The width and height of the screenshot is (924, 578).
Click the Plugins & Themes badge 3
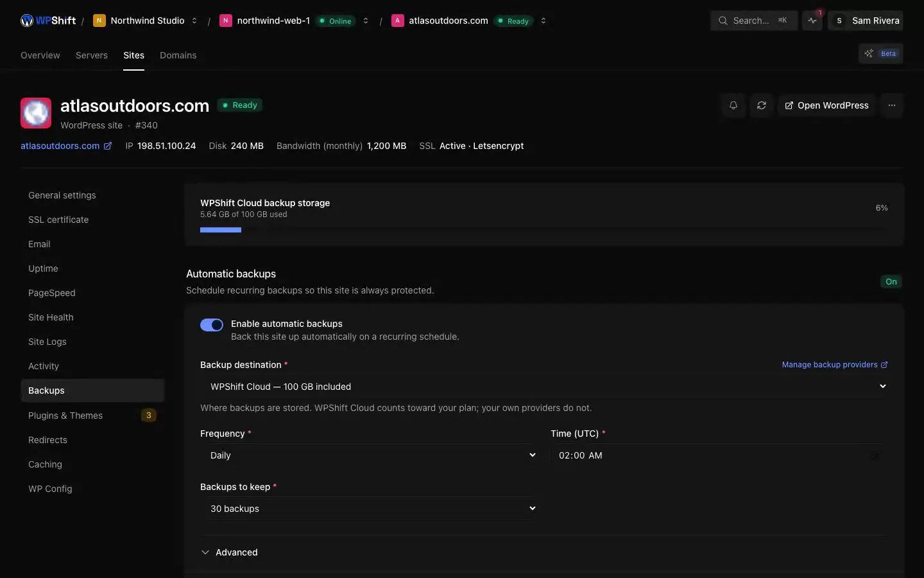point(149,416)
